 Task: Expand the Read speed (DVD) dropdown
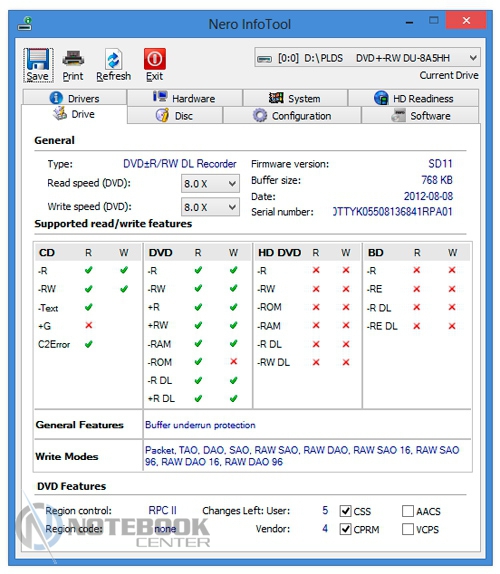(210, 183)
